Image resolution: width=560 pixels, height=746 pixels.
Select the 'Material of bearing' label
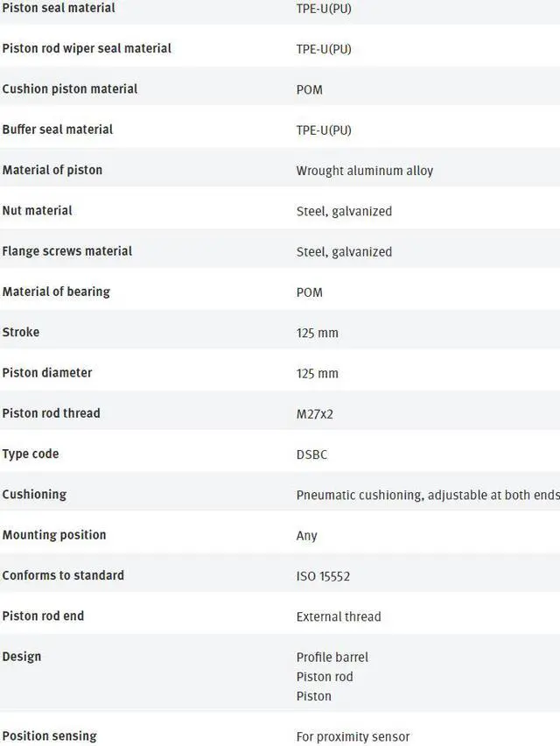(x=56, y=292)
